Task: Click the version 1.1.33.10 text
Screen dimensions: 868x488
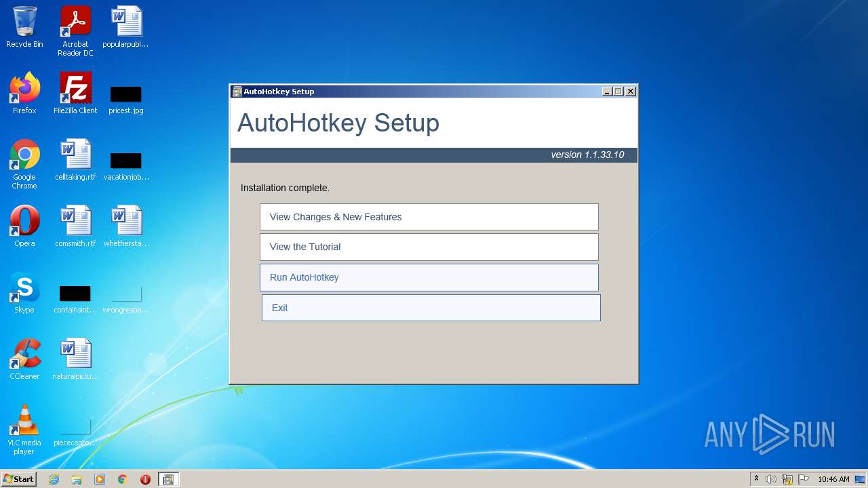Action: click(587, 155)
